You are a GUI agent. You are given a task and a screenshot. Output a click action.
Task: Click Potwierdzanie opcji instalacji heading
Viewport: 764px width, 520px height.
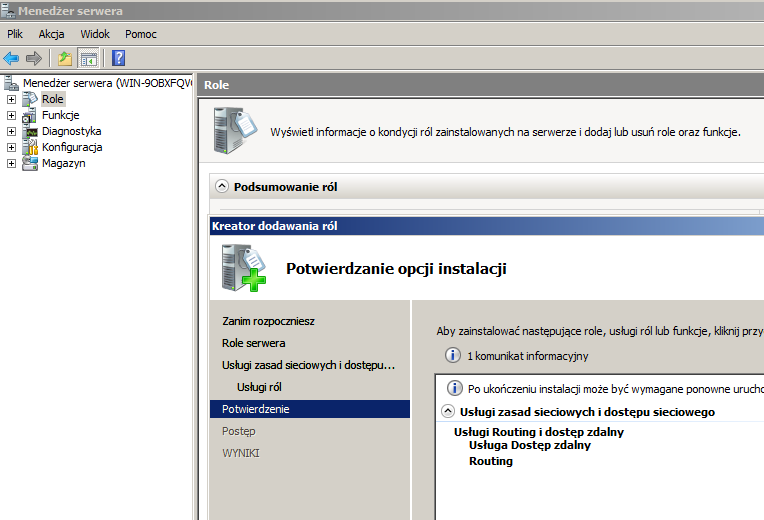click(396, 269)
